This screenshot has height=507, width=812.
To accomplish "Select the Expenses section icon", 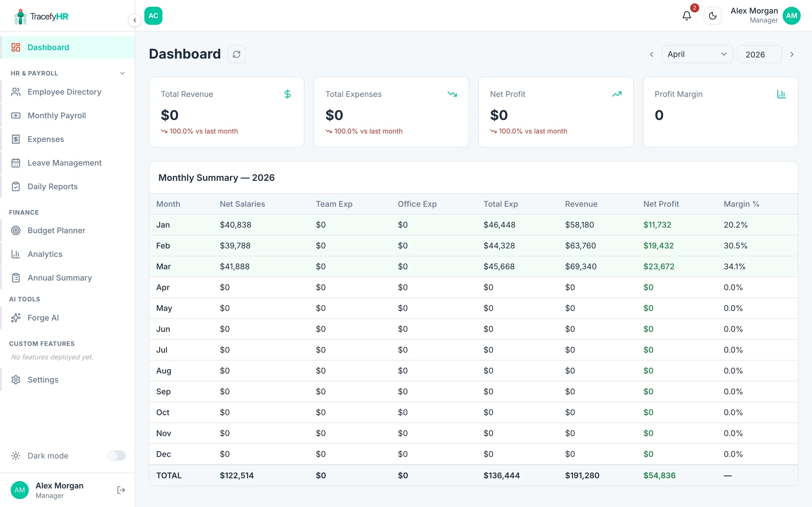I will tap(16, 139).
